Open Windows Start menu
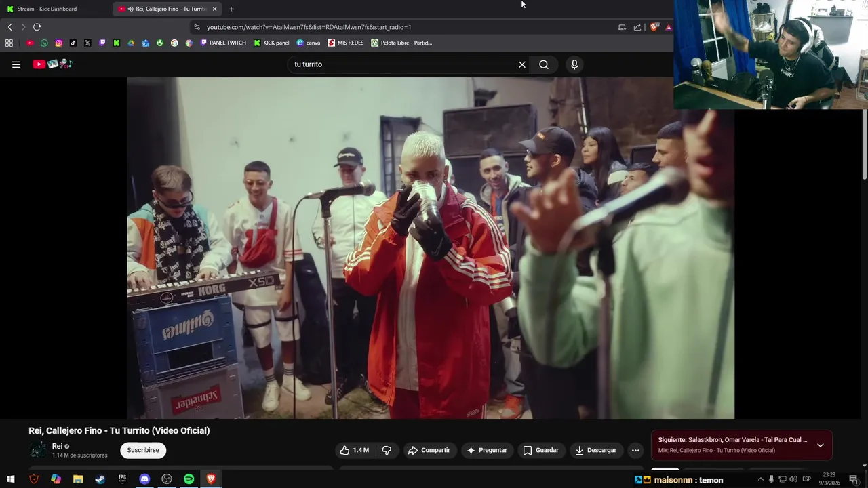Screen dimensions: 868x488 pos(11,479)
